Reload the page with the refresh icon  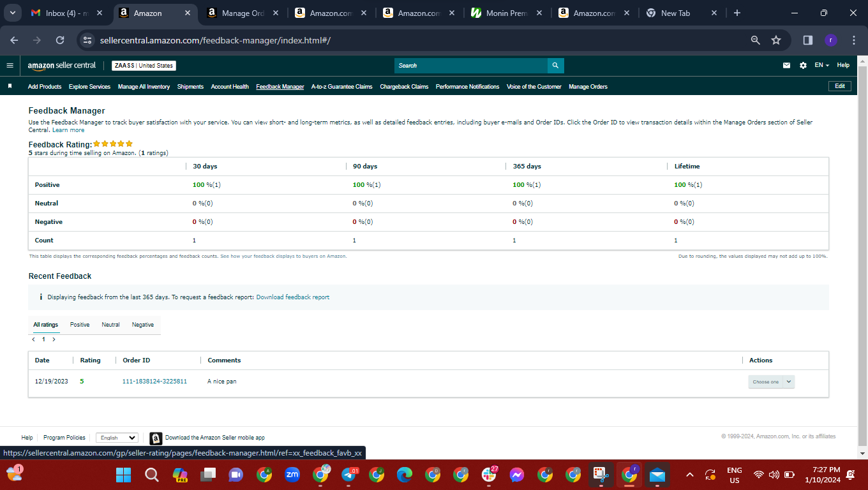point(60,40)
